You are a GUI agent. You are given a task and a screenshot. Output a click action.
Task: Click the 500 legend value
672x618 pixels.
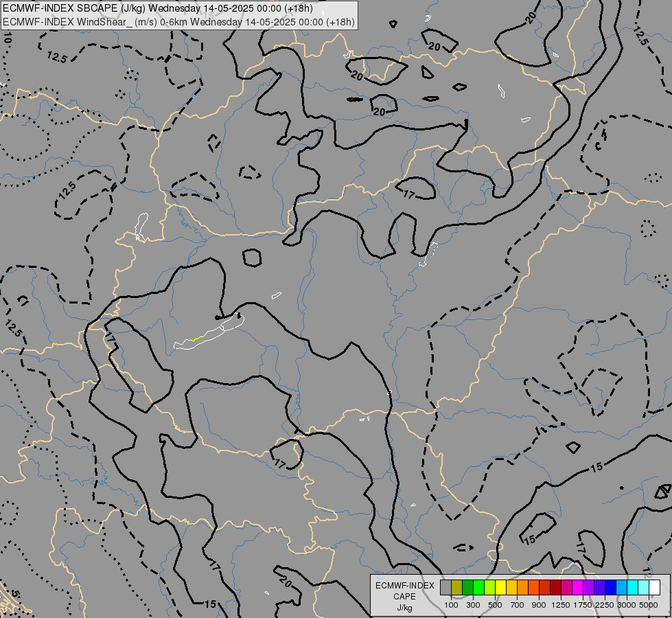pos(495,605)
